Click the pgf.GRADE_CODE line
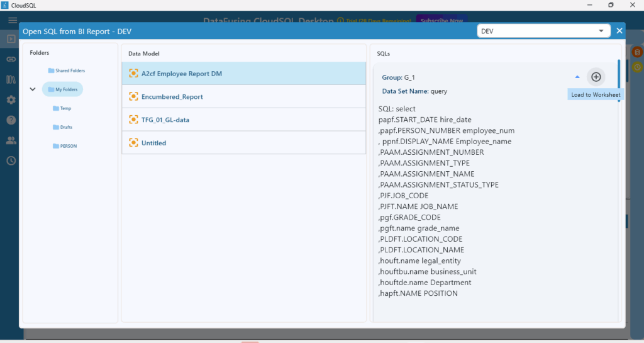Viewport: 644px width, 343px height. click(409, 217)
